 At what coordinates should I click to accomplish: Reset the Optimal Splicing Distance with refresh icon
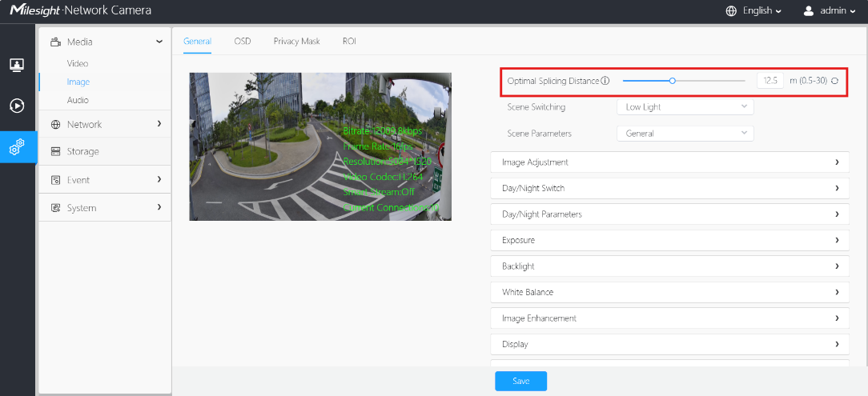(835, 81)
